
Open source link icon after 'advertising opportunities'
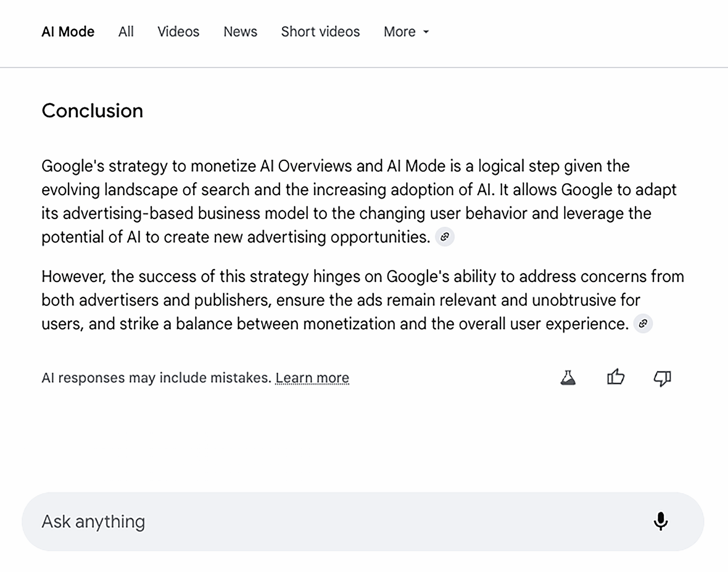coord(445,237)
